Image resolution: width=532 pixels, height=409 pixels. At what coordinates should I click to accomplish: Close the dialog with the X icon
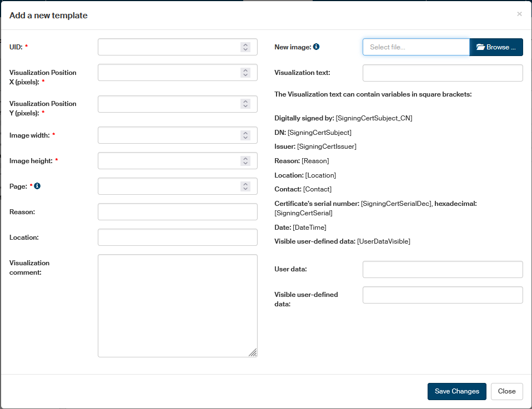click(519, 14)
